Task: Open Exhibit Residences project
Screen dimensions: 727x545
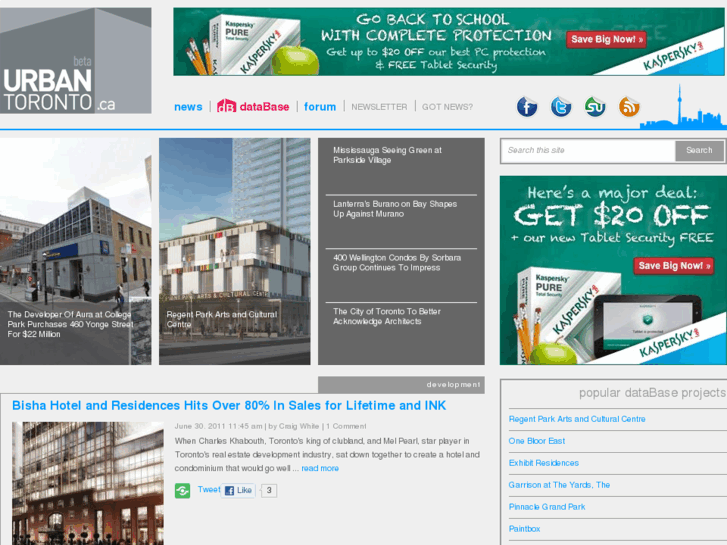Action: 543,463
